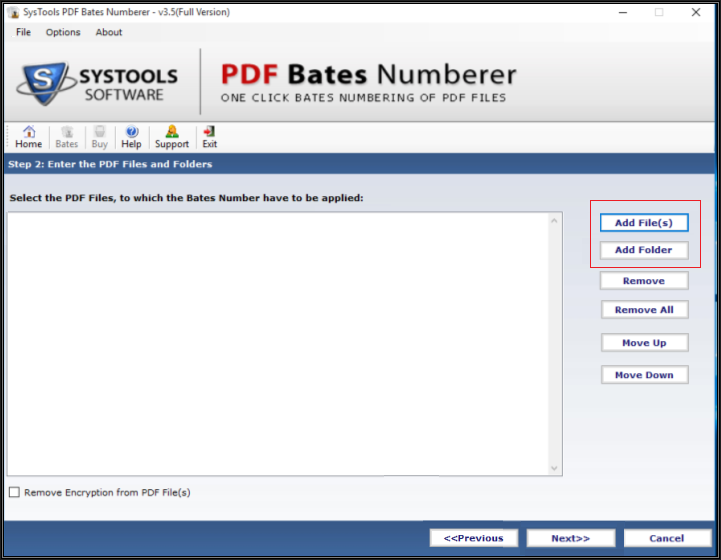
Task: Click the 'Select the PDF Files' instruction text
Action: point(187,198)
